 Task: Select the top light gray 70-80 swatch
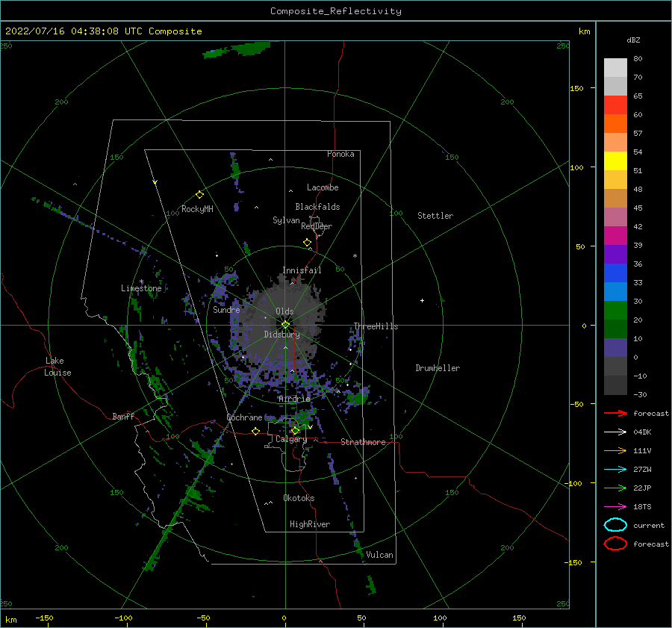[x=615, y=68]
